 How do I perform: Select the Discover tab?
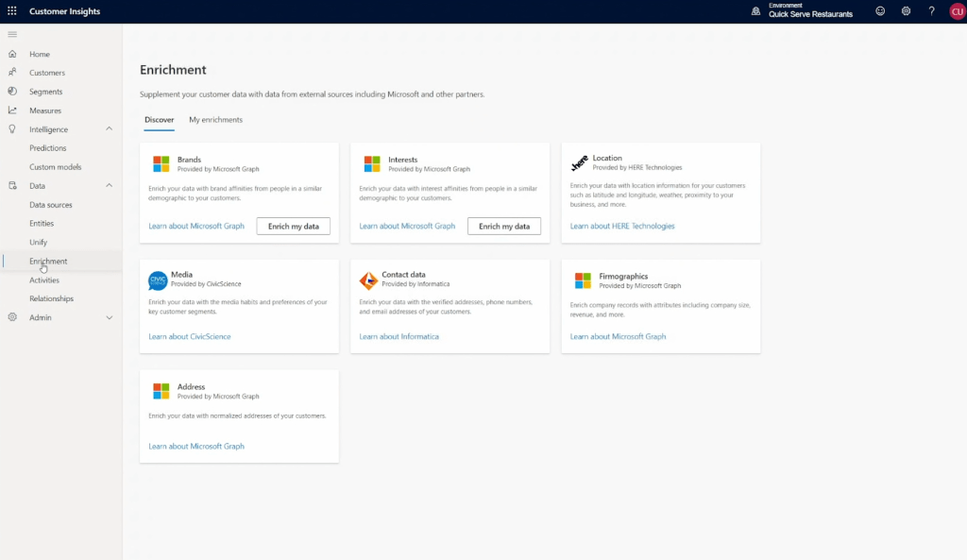click(x=160, y=120)
